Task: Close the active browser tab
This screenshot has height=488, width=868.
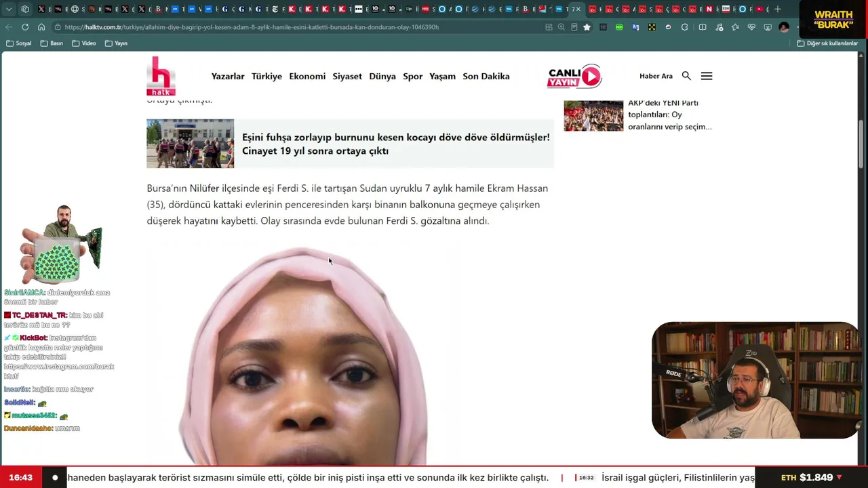Action: point(578,9)
